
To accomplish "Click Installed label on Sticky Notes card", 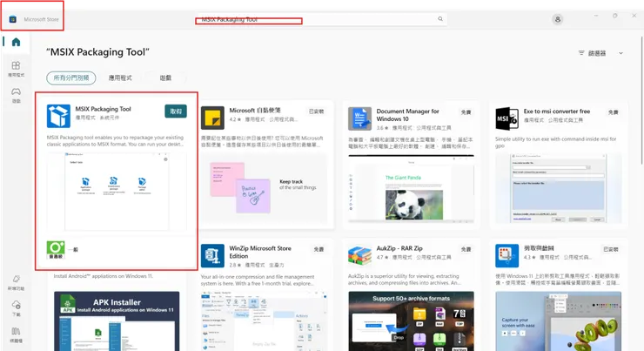I will (x=316, y=111).
